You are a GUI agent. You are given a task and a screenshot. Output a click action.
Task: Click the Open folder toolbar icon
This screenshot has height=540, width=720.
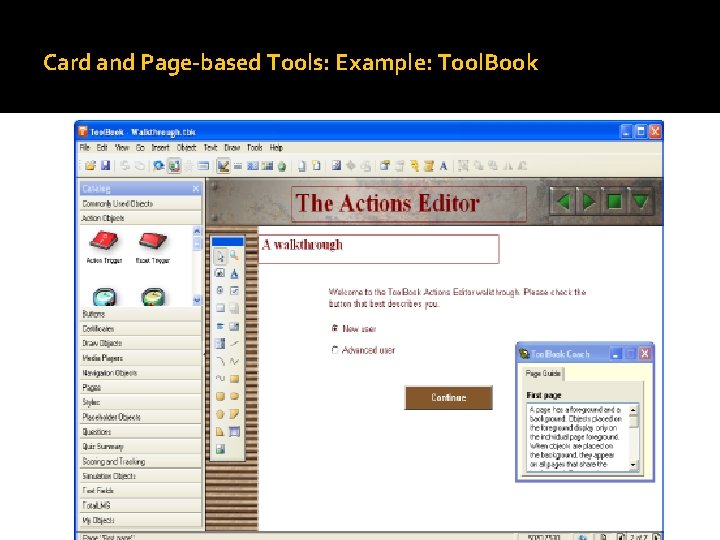(x=90, y=166)
